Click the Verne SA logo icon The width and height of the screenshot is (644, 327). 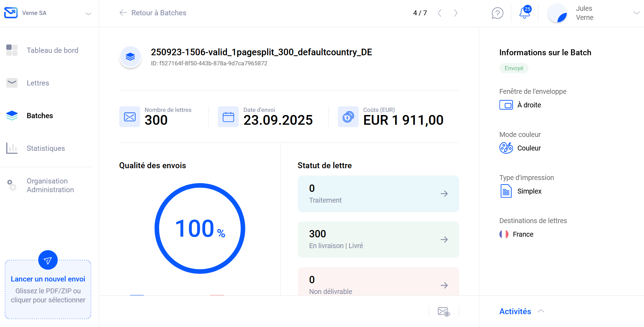coord(11,13)
